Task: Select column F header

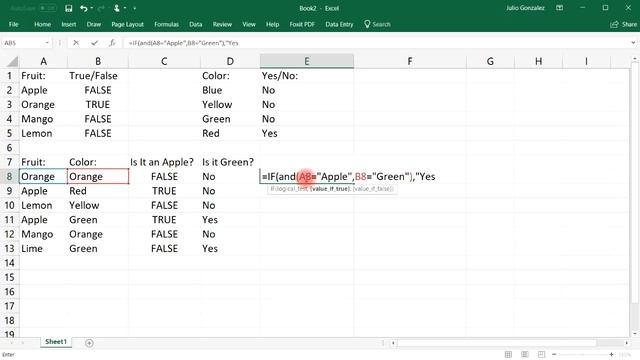Action: 410,61
